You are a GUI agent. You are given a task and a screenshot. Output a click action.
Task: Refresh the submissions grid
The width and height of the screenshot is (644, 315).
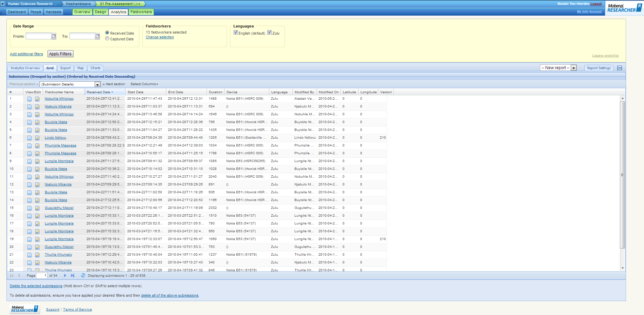pyautogui.click(x=83, y=276)
